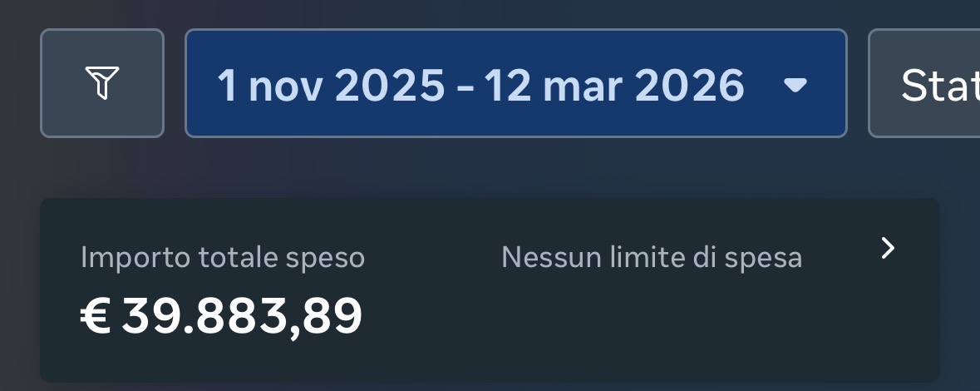Open the right chevron on spending card
Viewport: 980px width, 391px height.
pos(888,248)
